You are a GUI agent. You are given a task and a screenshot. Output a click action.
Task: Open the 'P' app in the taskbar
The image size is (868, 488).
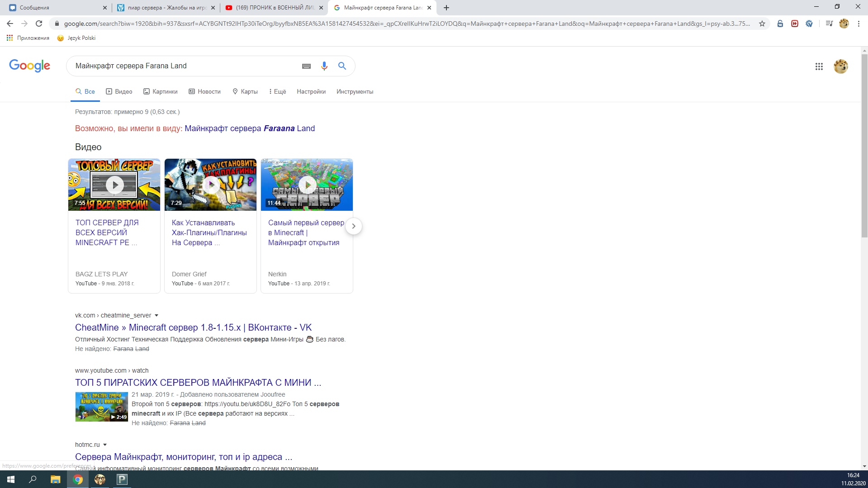[122, 479]
